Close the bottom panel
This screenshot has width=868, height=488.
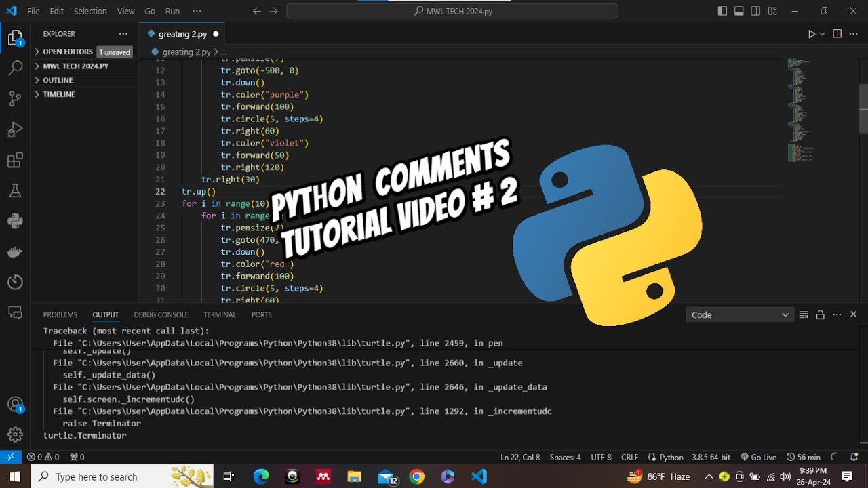(854, 314)
